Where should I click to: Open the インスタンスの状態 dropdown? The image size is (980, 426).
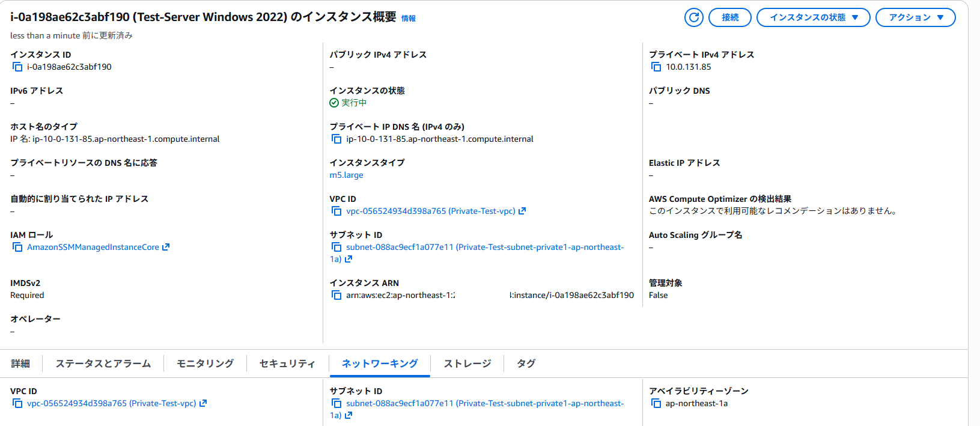[813, 17]
